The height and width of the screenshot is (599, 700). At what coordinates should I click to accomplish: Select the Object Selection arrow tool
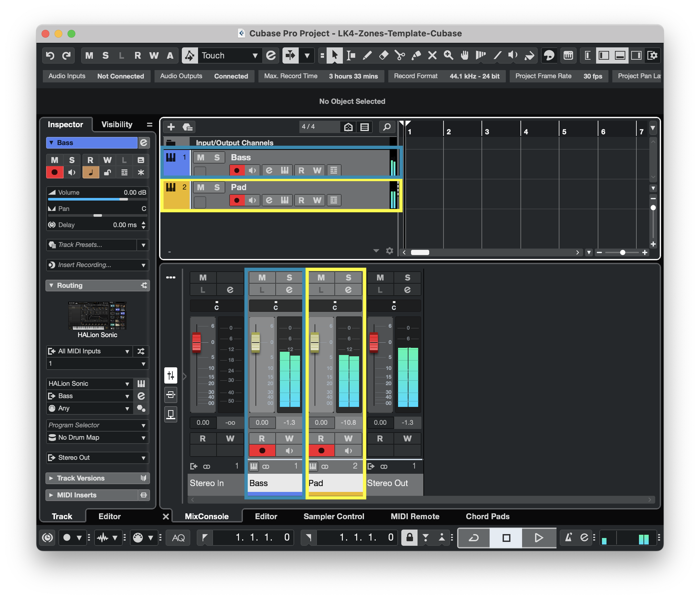[x=334, y=55]
